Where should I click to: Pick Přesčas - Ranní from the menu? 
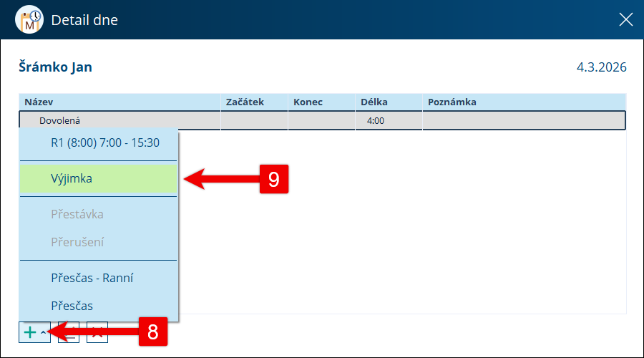click(x=98, y=278)
